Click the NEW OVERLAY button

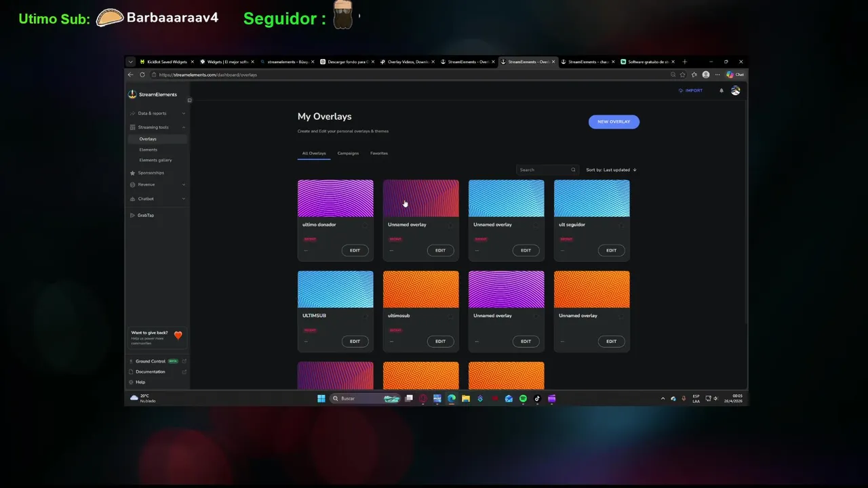[x=614, y=121]
